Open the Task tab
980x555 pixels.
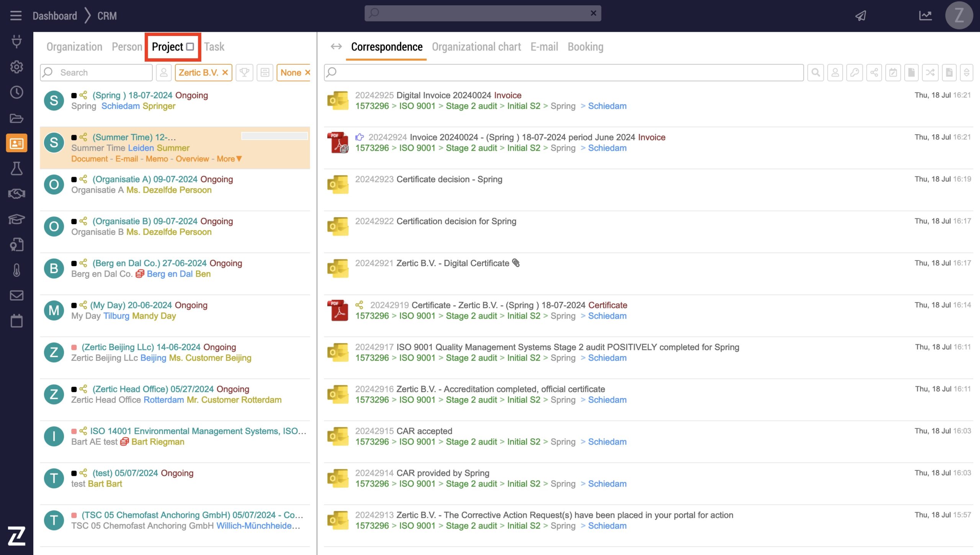214,47
